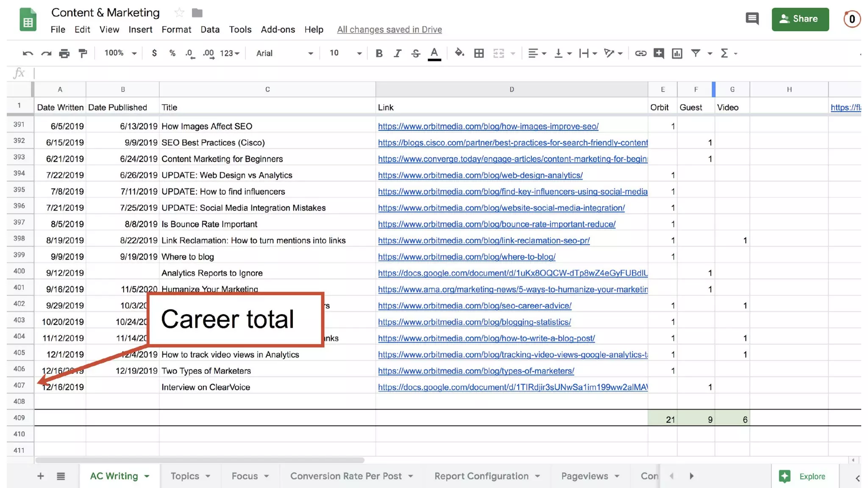The height and width of the screenshot is (488, 868).
Task: Click the undo arrow icon
Action: (x=28, y=53)
